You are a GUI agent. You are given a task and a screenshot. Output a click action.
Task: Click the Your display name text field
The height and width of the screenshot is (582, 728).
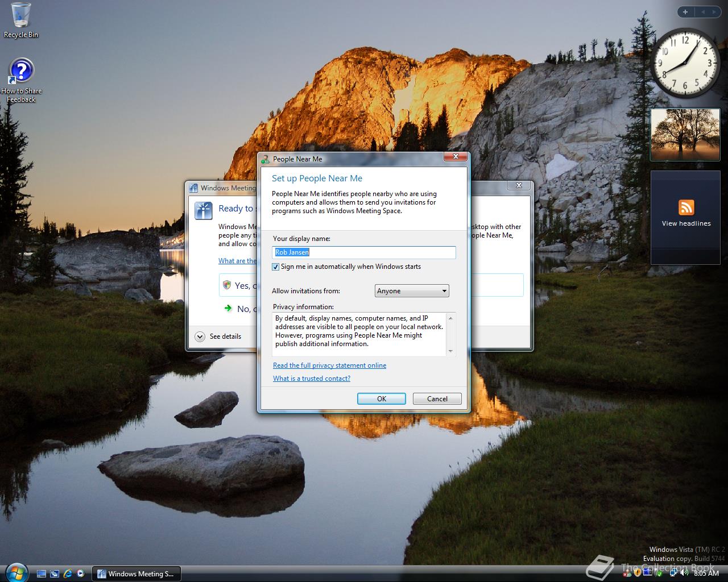[364, 252]
